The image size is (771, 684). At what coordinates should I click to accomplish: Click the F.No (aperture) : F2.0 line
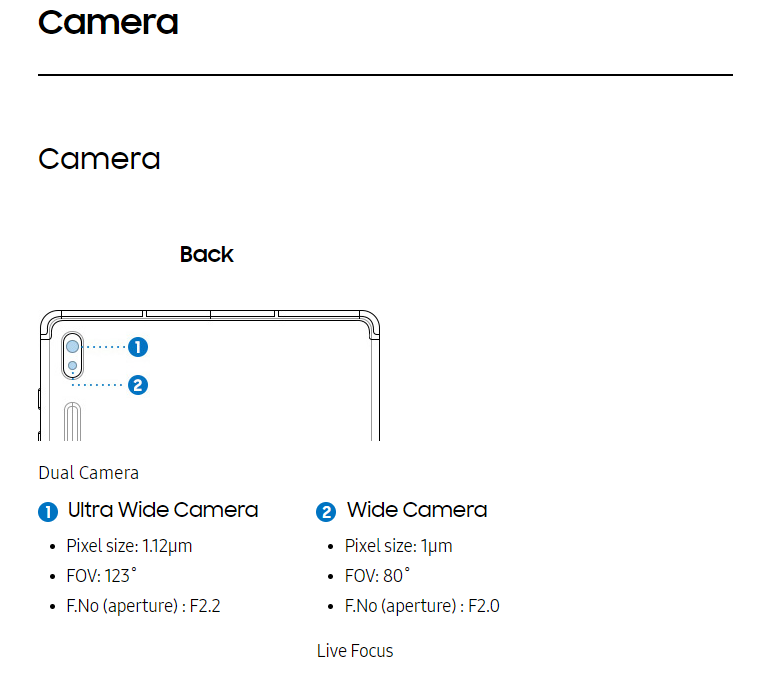point(422,606)
